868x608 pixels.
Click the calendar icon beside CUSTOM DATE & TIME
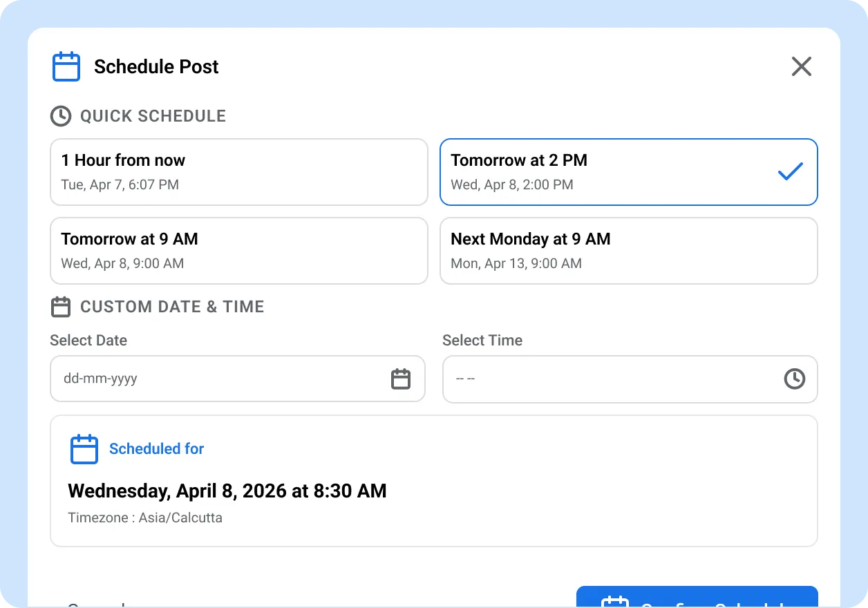click(61, 307)
